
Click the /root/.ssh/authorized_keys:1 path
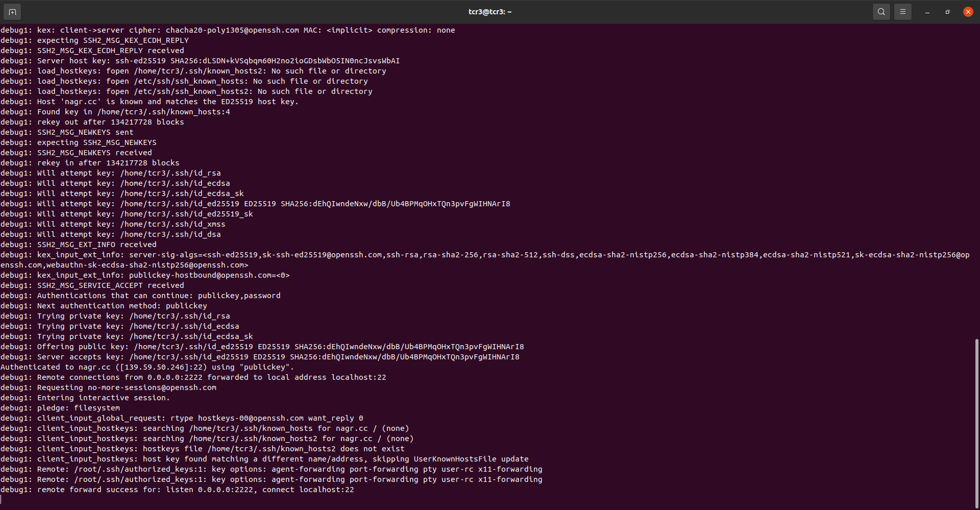coord(139,469)
